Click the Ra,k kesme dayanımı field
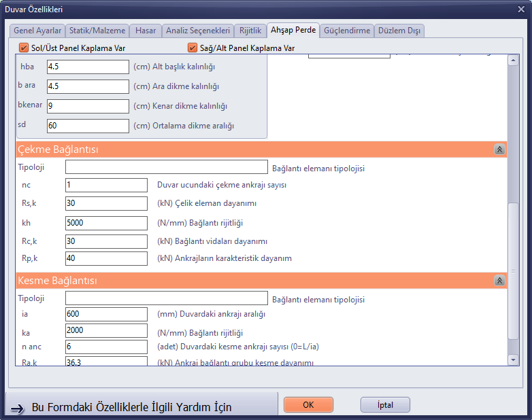Image resolution: width=532 pixels, height=420 pixels. click(x=107, y=361)
